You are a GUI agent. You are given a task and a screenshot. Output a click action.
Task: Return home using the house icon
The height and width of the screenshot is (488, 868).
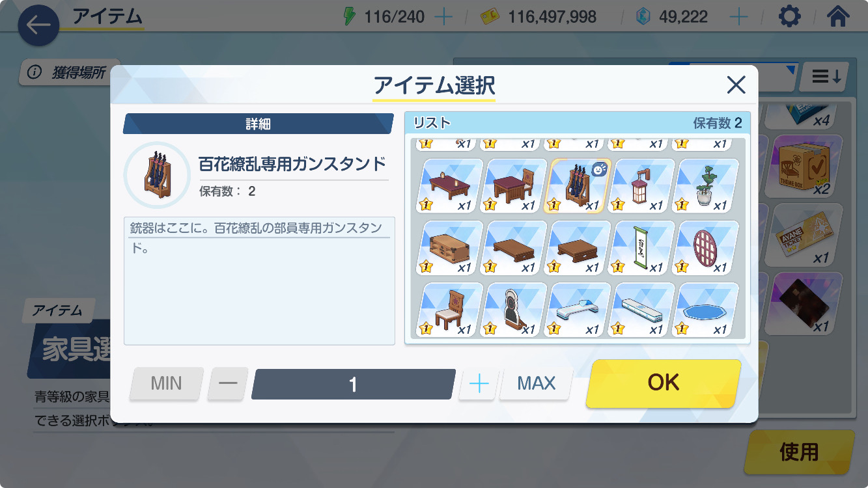(839, 16)
